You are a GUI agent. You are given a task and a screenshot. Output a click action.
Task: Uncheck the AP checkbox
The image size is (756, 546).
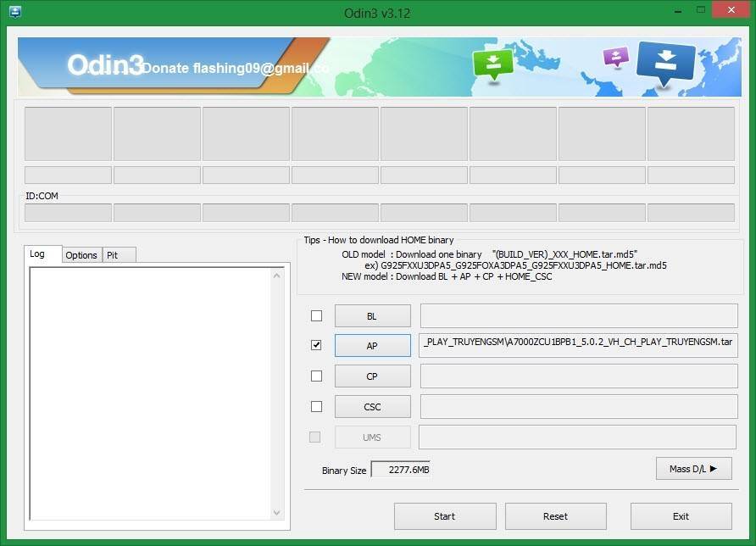(316, 345)
